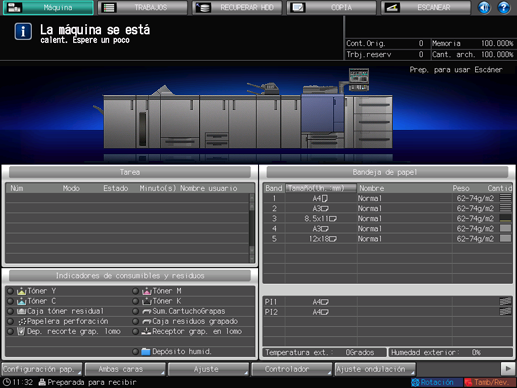Click the Tamb/Rev. status indicator
The width and height of the screenshot is (517, 388).
tap(490, 382)
